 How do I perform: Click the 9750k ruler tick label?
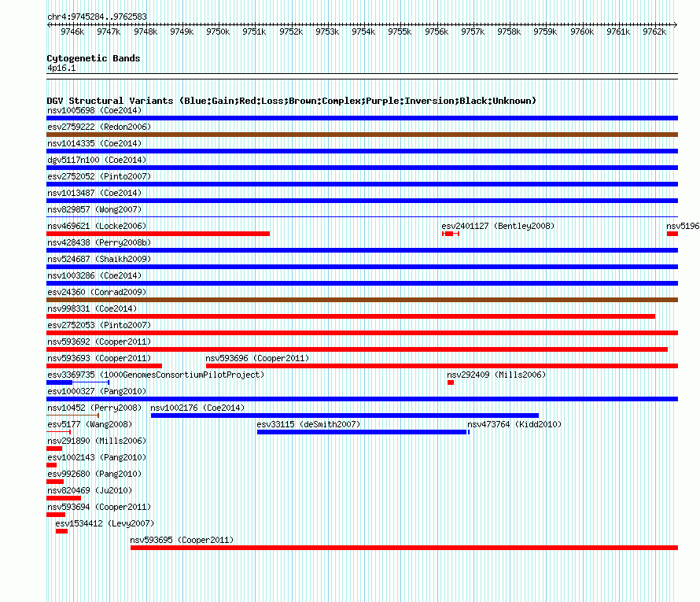218,31
